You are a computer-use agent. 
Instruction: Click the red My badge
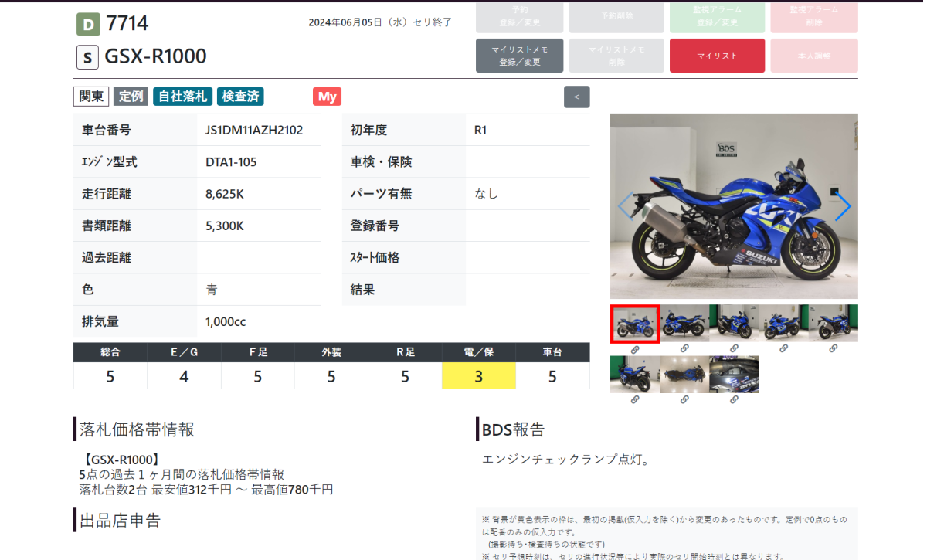[327, 97]
